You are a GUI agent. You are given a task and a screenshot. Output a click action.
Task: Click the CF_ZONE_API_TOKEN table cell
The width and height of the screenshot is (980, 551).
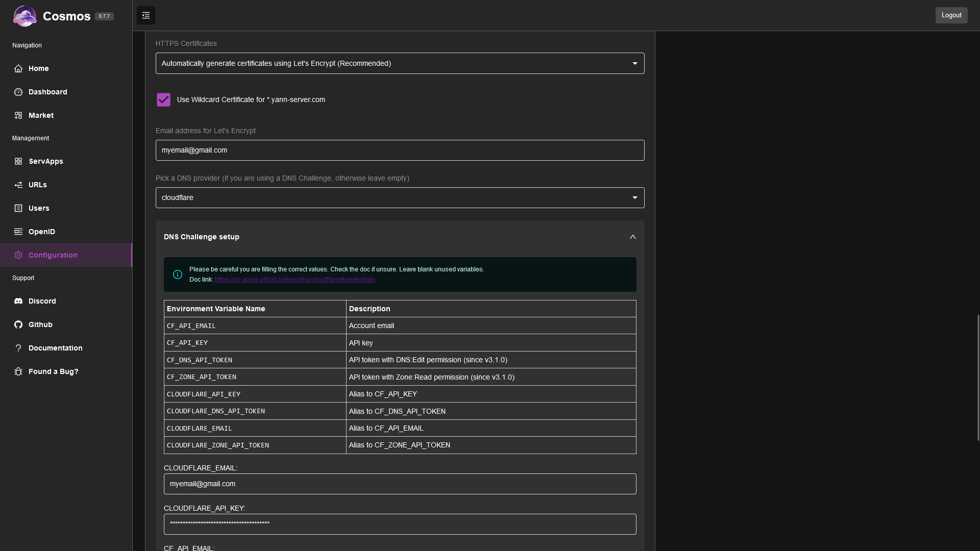point(255,377)
